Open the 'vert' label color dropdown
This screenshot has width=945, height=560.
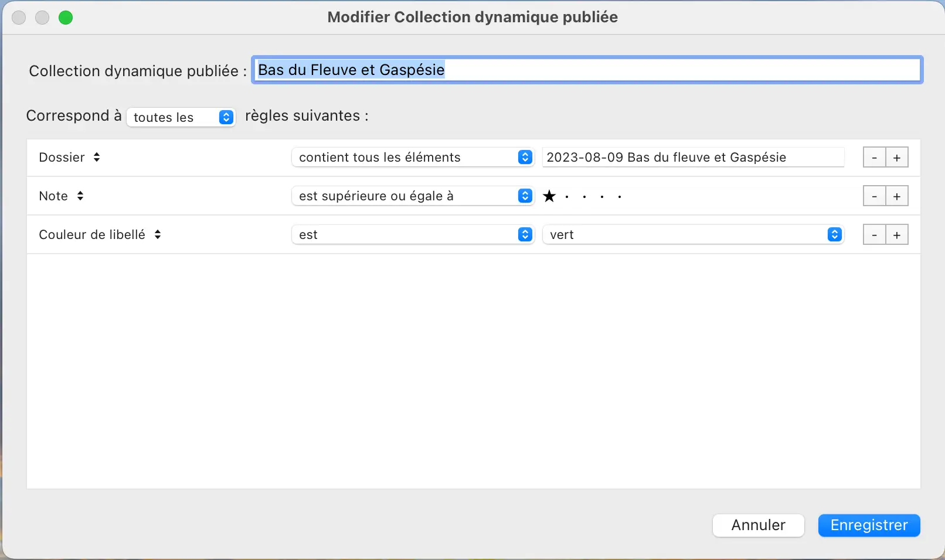(693, 234)
